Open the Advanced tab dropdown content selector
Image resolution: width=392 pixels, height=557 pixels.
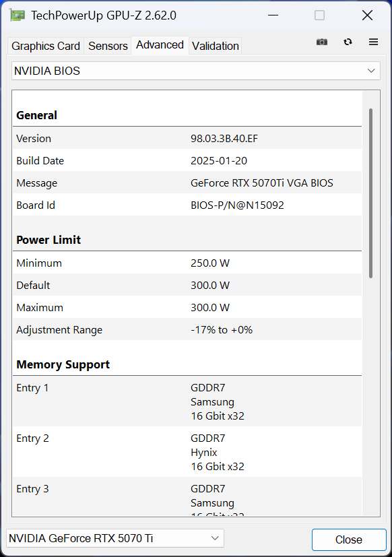195,70
